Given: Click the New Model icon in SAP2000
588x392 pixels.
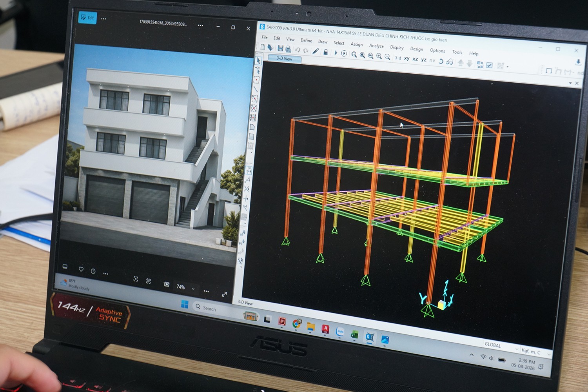Looking at the screenshot, I should click(x=263, y=47).
